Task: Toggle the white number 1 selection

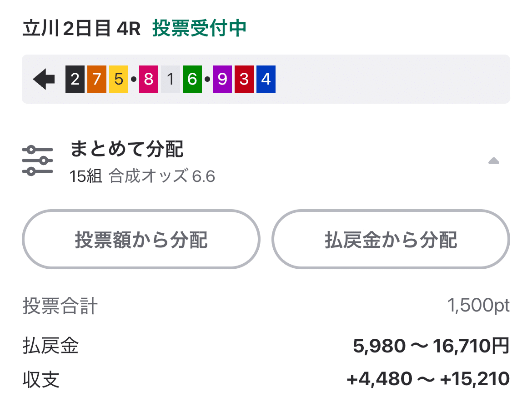Action: [170, 78]
